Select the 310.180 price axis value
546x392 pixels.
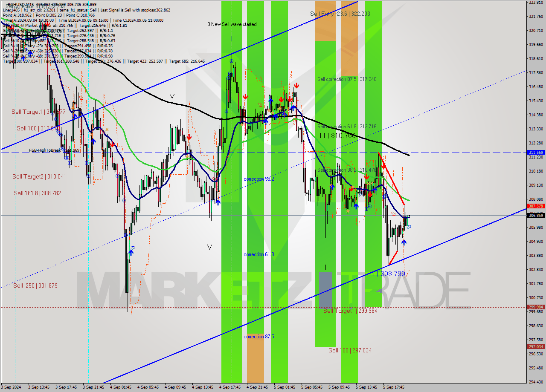coord(536,171)
